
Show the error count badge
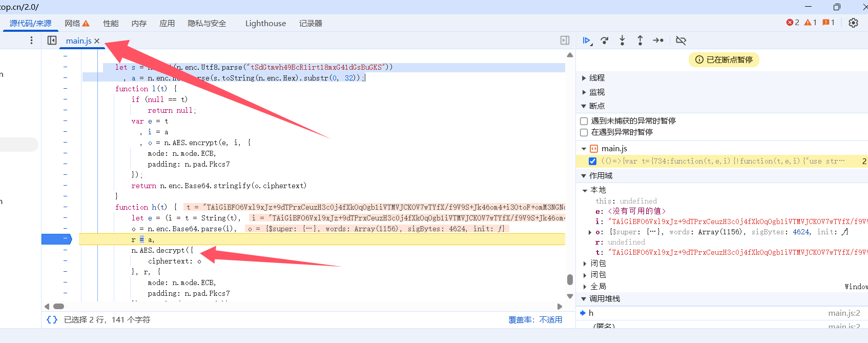point(793,23)
